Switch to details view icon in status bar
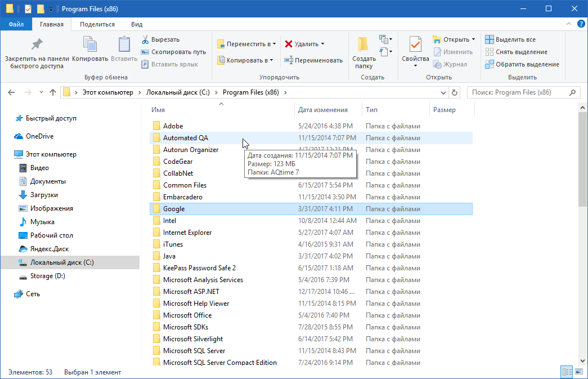The width and height of the screenshot is (588, 379). [567, 372]
